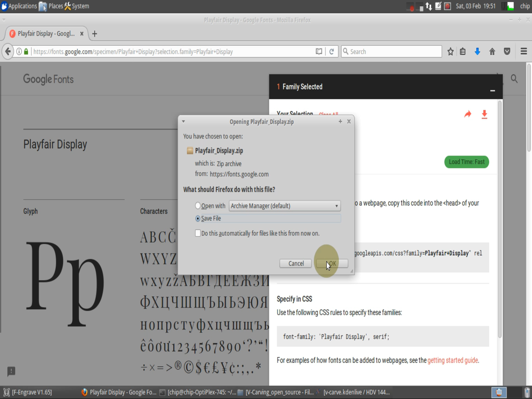Viewport: 532px width, 399px height.
Task: Click the Load Time: Fast badge
Action: click(467, 162)
